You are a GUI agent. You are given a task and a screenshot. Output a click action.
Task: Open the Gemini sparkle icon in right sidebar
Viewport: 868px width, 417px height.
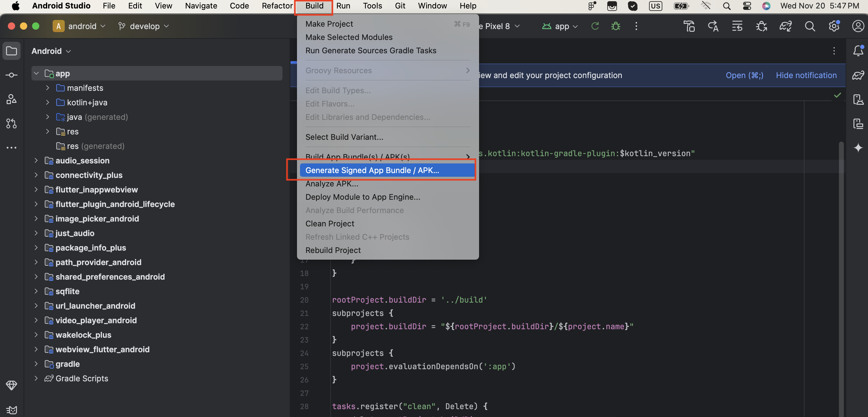858,148
